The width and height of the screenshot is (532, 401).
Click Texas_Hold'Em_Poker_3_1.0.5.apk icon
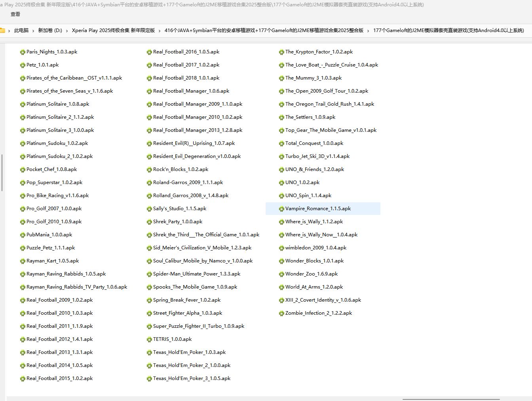tap(149, 378)
